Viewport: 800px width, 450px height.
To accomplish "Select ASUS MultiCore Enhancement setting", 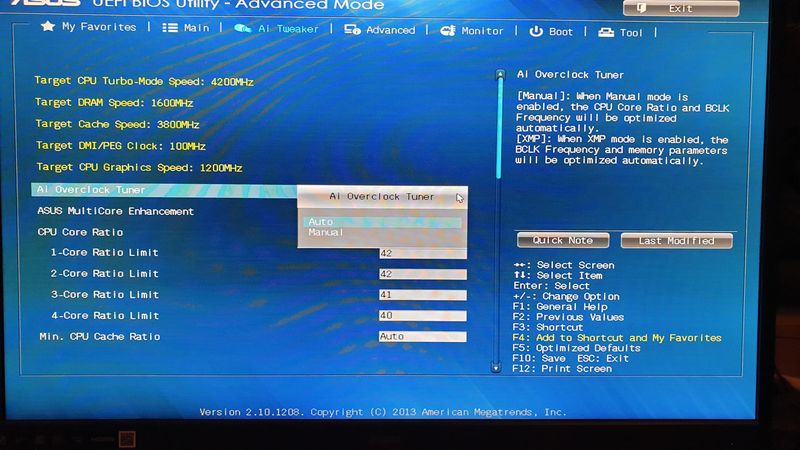I will tap(115, 211).
